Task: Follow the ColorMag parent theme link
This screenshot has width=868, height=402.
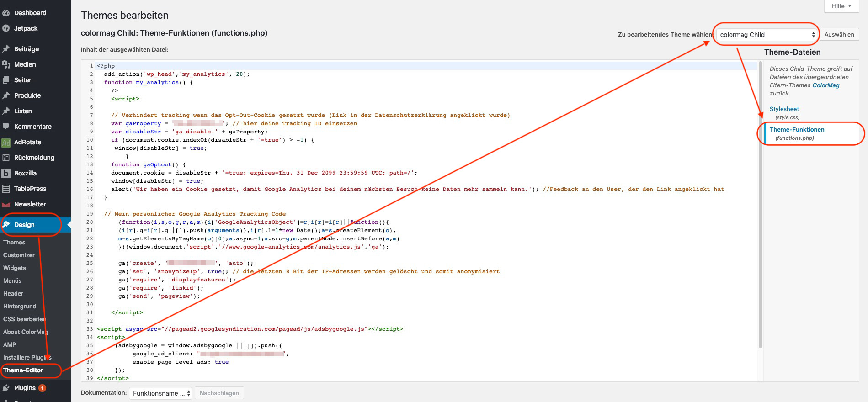Action: [x=826, y=85]
